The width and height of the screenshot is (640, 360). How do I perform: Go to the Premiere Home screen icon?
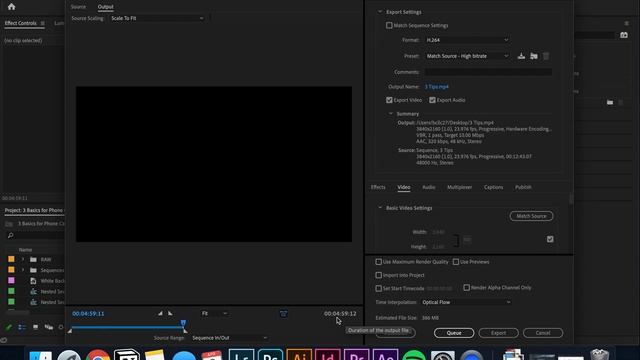tap(11, 7)
